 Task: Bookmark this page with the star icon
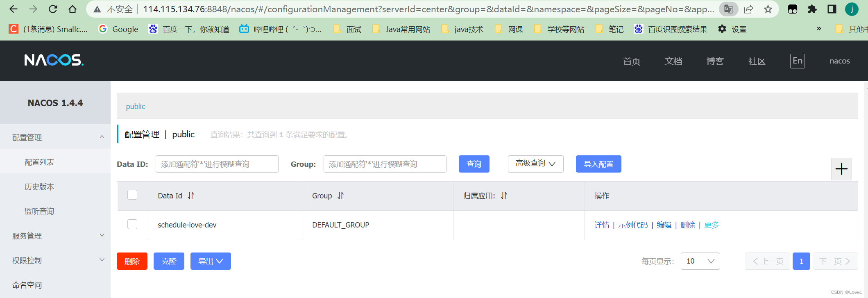(768, 9)
